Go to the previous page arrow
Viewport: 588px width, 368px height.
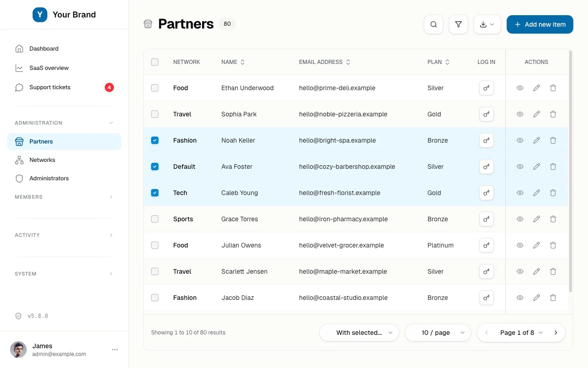pos(486,333)
